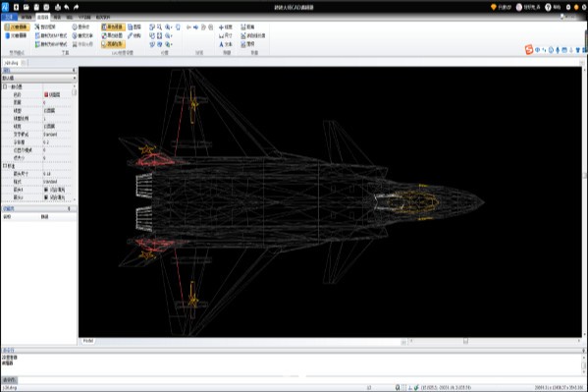
Task: Toggle the highlighted black background button
Action: coord(113,28)
